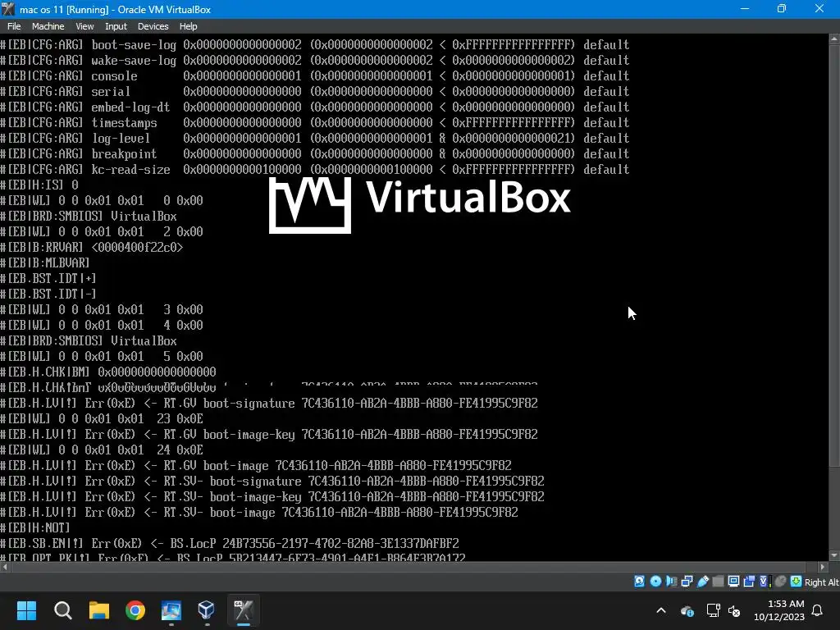Click the CPU virtualization load indicator

765,582
